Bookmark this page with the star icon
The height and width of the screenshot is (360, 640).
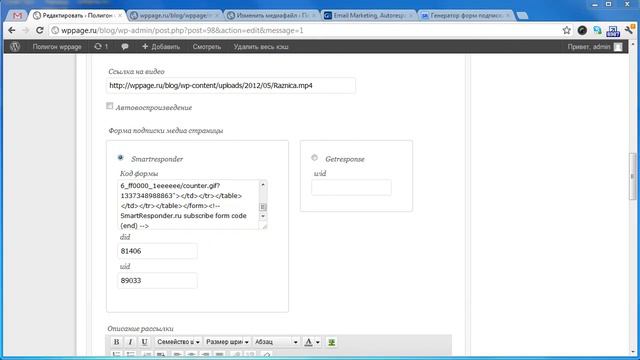click(567, 30)
